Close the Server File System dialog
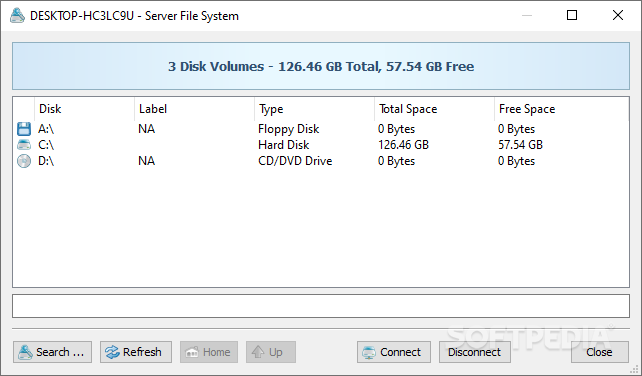The height and width of the screenshot is (376, 642). coord(600,352)
